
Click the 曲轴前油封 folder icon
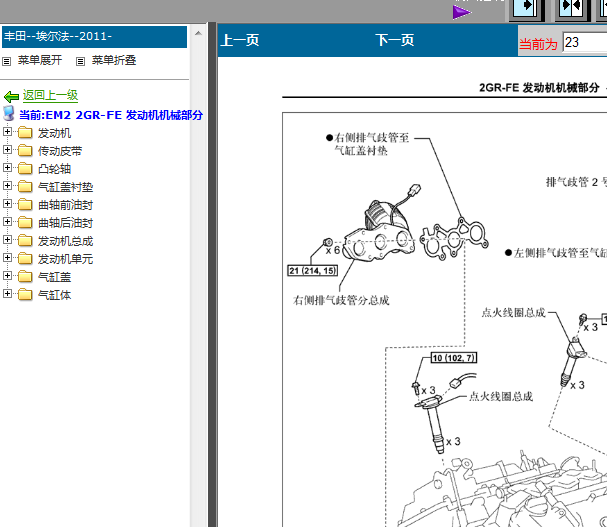tap(25, 204)
